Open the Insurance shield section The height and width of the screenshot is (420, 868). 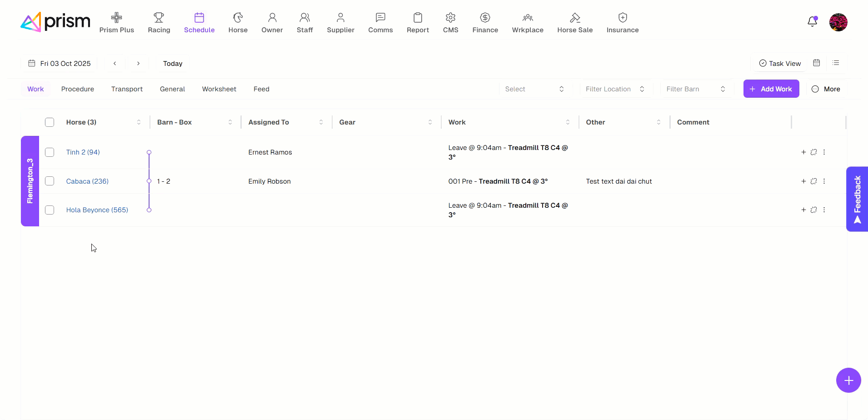(x=622, y=23)
